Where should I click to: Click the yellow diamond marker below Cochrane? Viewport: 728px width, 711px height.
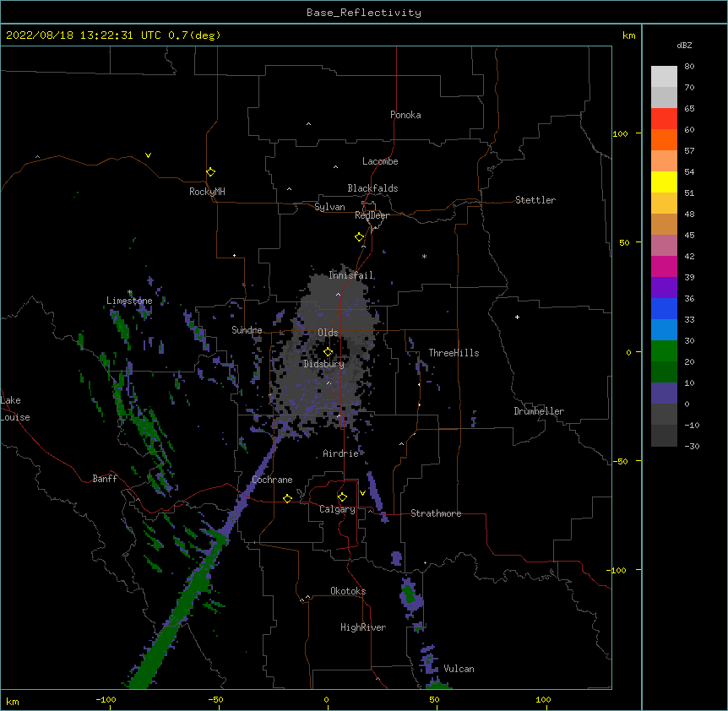pyautogui.click(x=287, y=498)
